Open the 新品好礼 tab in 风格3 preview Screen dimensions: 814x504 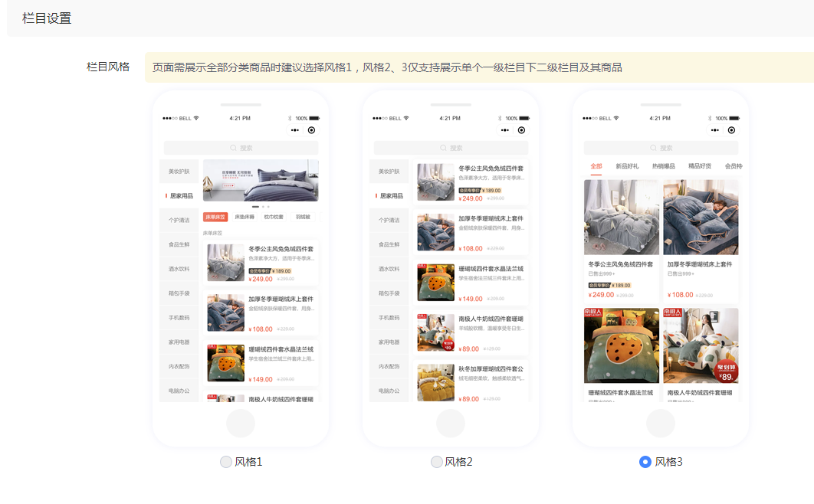coord(627,166)
